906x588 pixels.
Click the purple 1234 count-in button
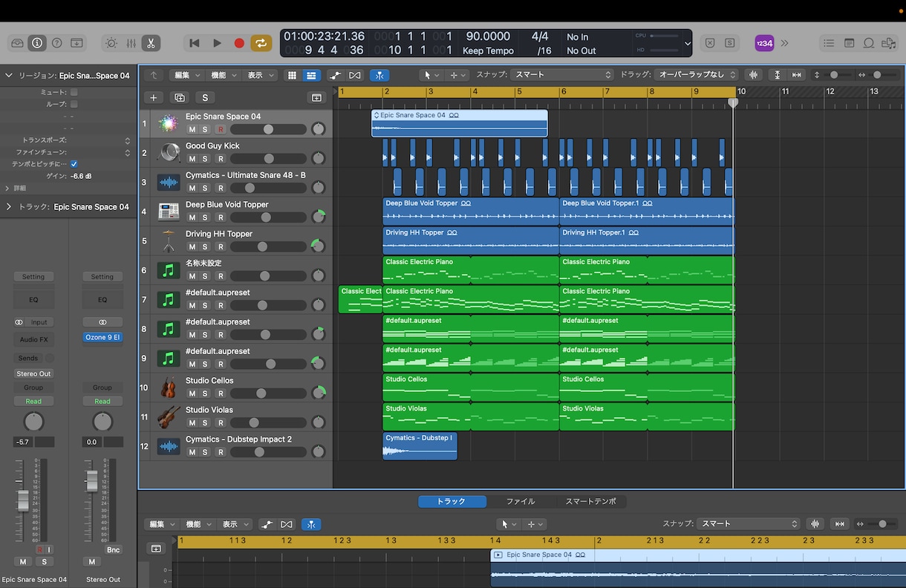click(x=764, y=43)
